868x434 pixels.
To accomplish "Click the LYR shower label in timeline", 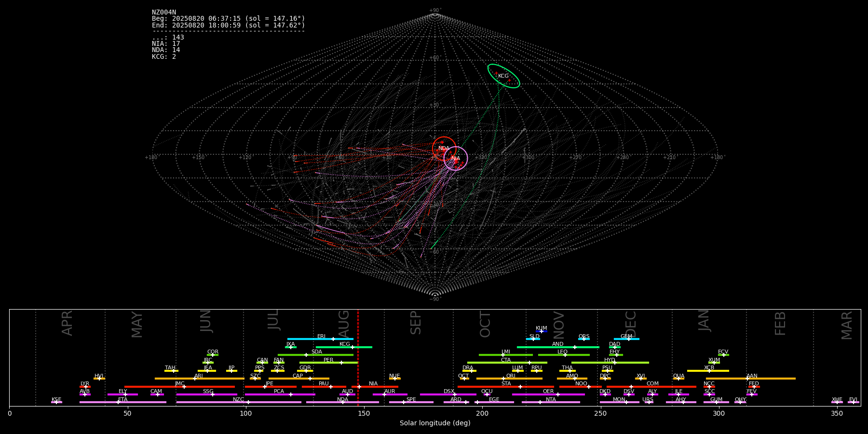I will click(85, 383).
